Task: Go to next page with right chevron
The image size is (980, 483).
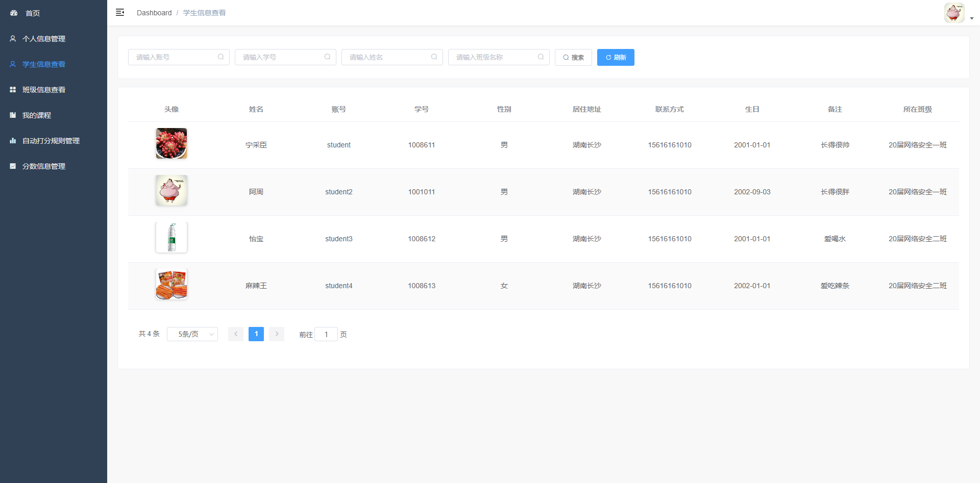Action: (277, 334)
